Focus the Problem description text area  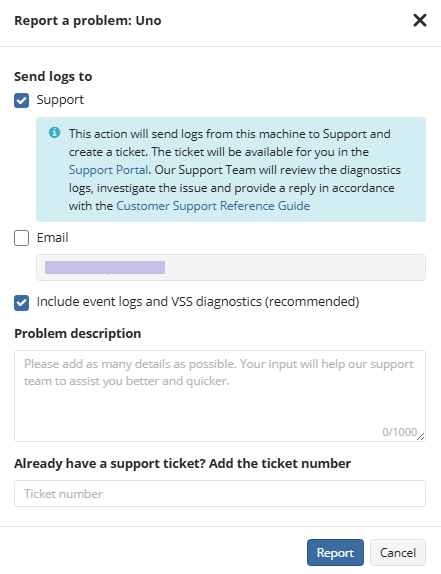220,396
